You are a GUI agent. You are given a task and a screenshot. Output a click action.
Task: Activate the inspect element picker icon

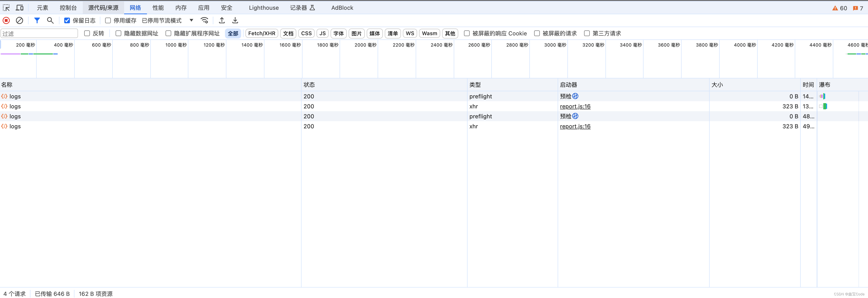pyautogui.click(x=6, y=8)
